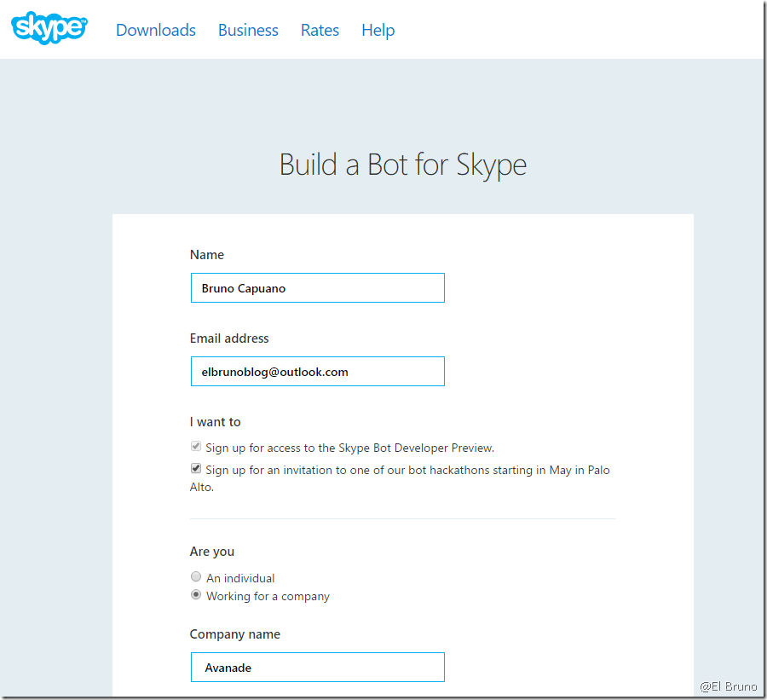Click the '@El Bruno' watermark text
Screen dimensions: 767x700
[728, 686]
